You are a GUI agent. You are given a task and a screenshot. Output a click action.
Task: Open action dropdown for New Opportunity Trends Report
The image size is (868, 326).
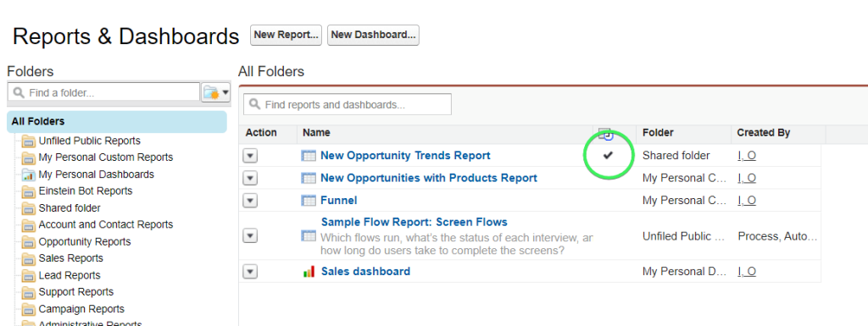point(251,157)
